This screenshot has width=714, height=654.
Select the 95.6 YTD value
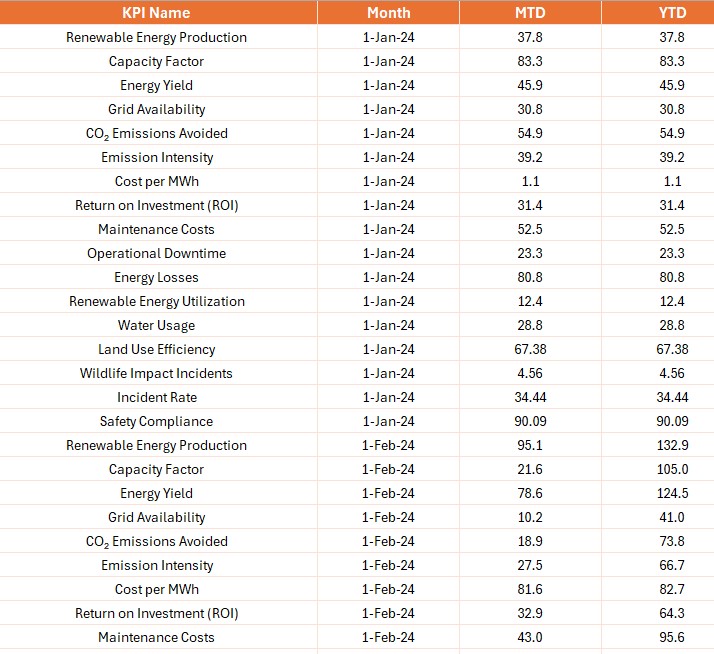coord(672,637)
